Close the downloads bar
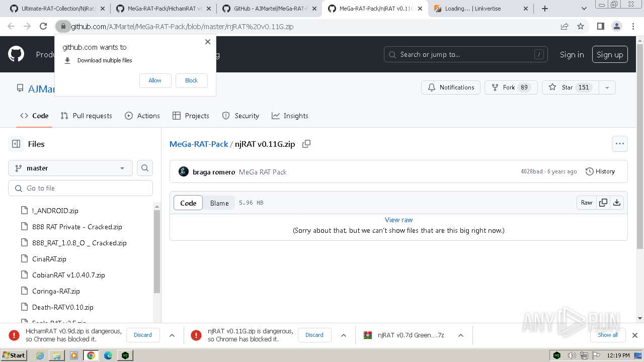Screen dimensions: 644x362 [x=635, y=335]
